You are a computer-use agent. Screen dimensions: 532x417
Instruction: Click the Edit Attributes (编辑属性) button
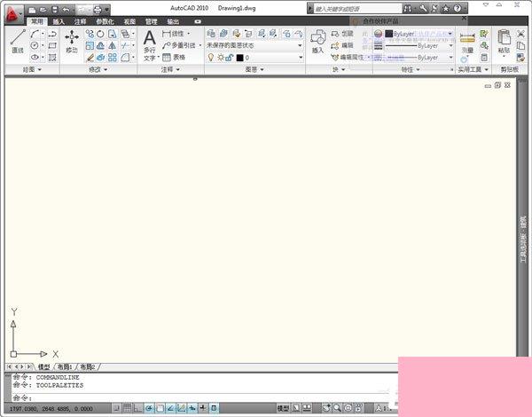pos(347,58)
